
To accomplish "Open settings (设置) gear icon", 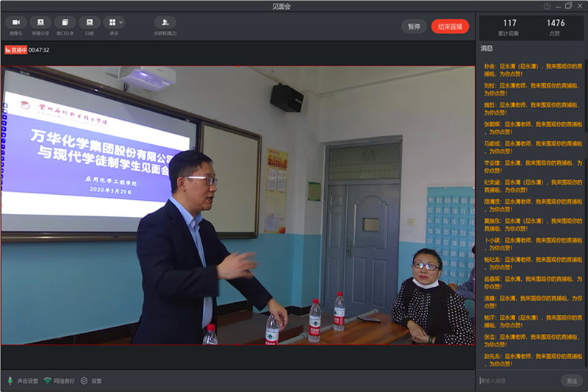I will tap(85, 381).
